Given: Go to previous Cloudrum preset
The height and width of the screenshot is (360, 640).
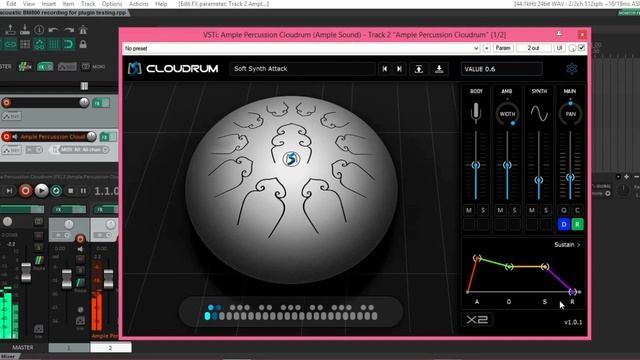Looking at the screenshot, I should 384,69.
